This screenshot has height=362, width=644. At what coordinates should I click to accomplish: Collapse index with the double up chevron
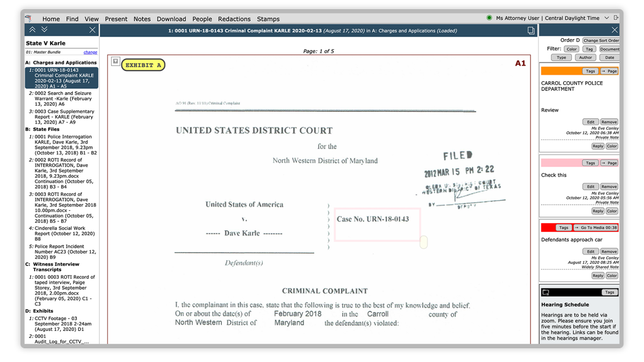click(32, 30)
